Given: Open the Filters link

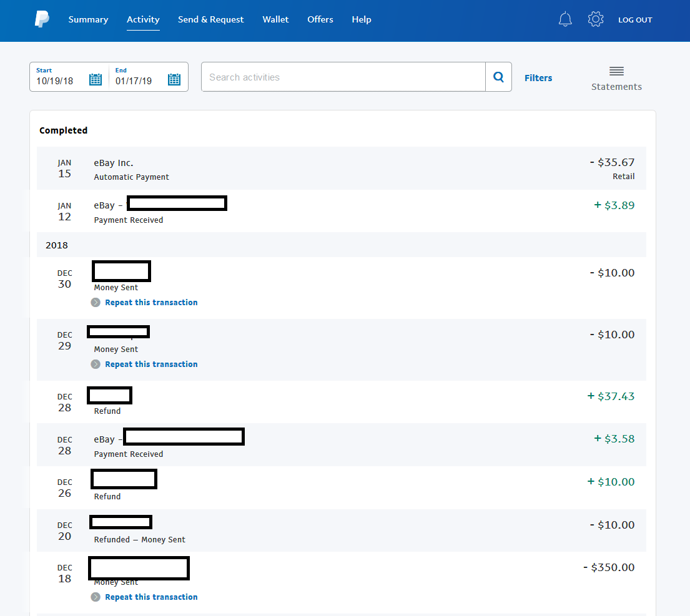Looking at the screenshot, I should 538,78.
